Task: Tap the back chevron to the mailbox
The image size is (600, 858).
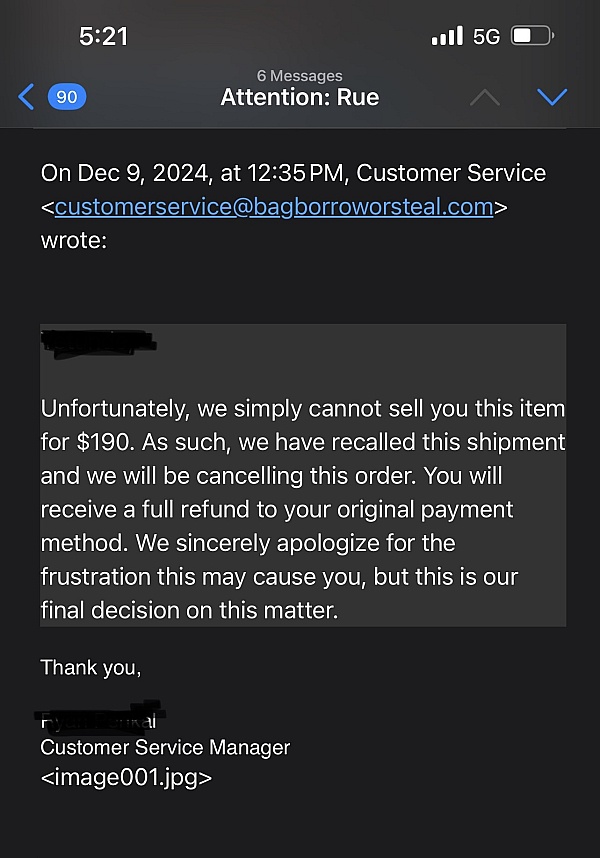Action: [26, 97]
